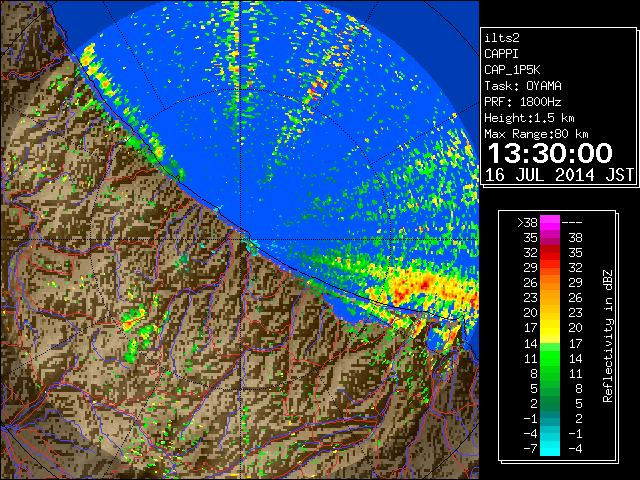Screen dimensions: 640x480
Task: Click the '-7' label at the legend bottom
Action: point(530,448)
